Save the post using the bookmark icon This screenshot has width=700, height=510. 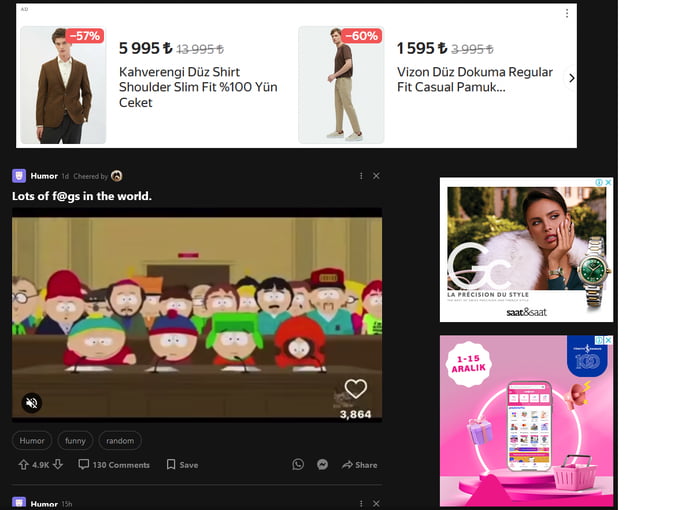point(182,465)
